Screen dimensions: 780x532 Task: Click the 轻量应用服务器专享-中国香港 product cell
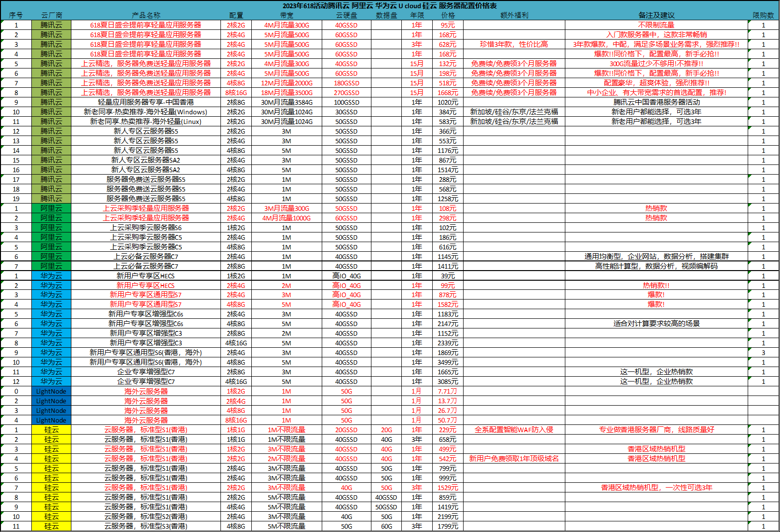tap(146, 102)
